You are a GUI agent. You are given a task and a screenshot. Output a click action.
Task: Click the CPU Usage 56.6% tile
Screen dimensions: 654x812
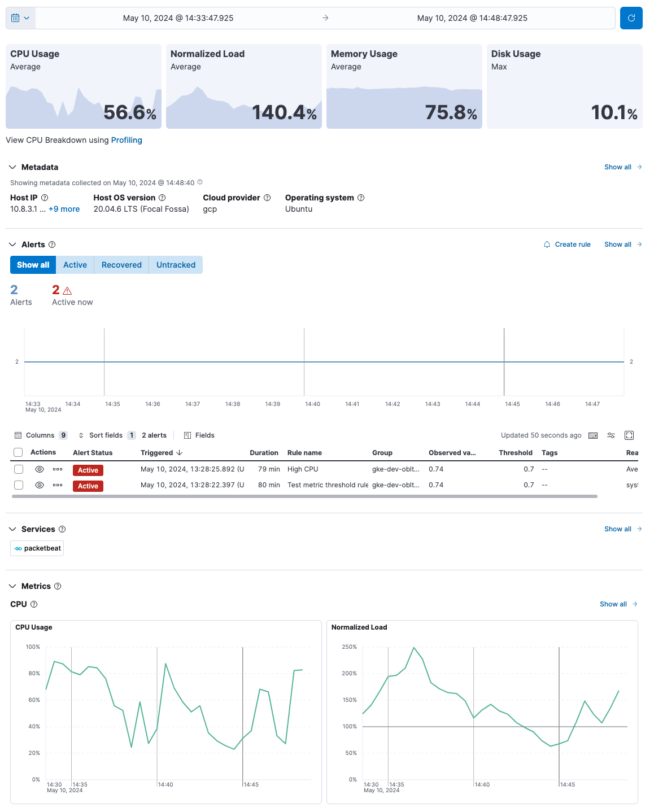pos(84,86)
